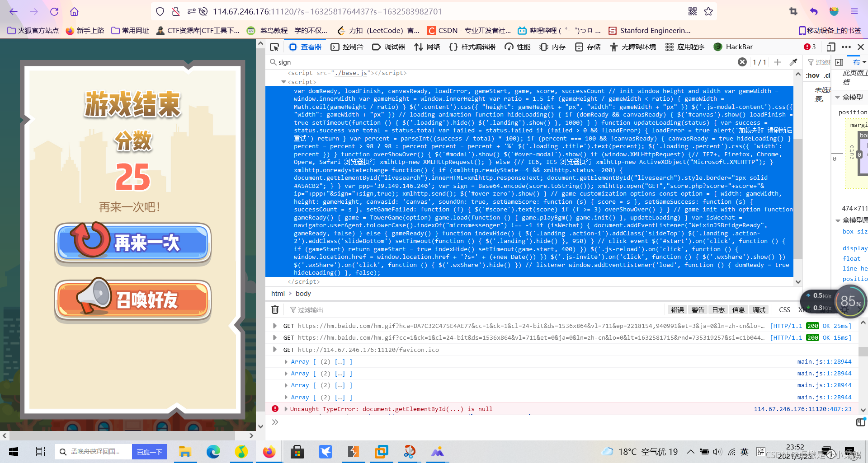
Task: Open the 存储 storage tab
Action: coord(588,47)
